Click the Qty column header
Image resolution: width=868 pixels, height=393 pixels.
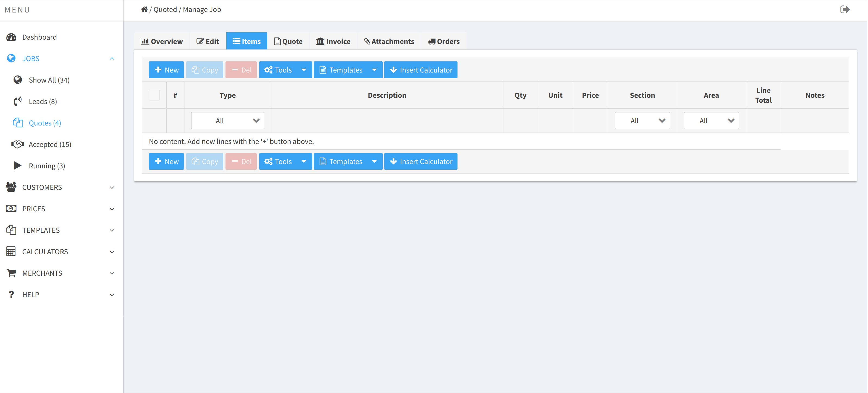520,95
